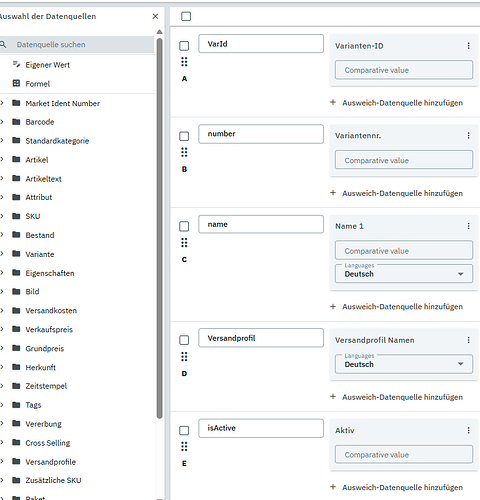Image resolution: width=480 pixels, height=500 pixels.
Task: Expand the Variante folder chevron
Action: [x=2, y=254]
